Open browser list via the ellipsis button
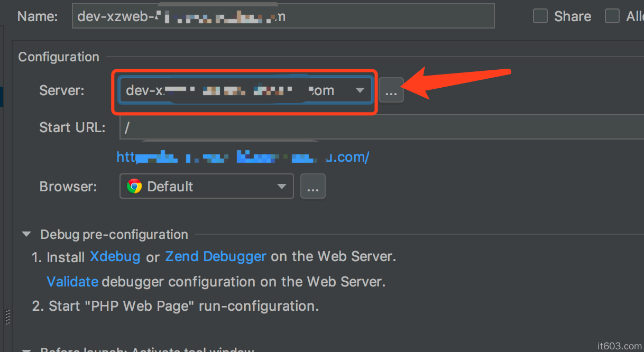The image size is (644, 352). pos(312,187)
